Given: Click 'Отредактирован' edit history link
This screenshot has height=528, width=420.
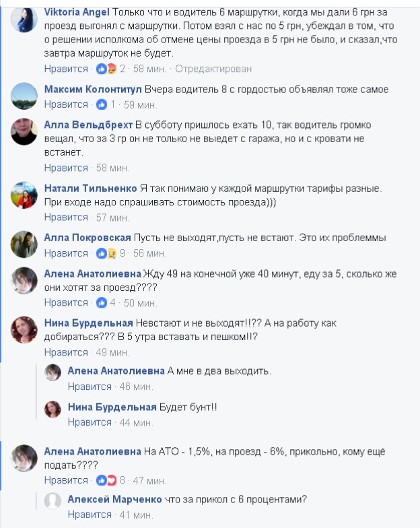Looking at the screenshot, I should (x=213, y=69).
